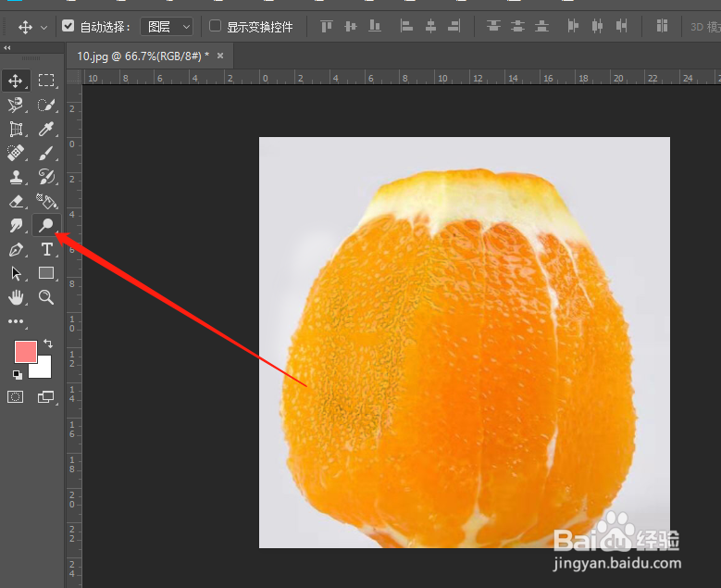This screenshot has height=588, width=721.
Task: Open the 图层 auto-select dropdown
Action: pyautogui.click(x=167, y=27)
